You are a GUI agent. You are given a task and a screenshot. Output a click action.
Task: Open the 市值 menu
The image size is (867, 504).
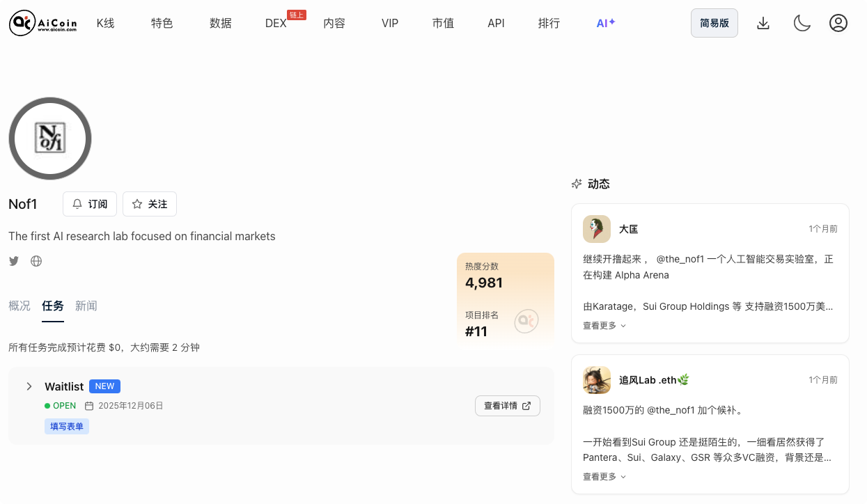(443, 23)
